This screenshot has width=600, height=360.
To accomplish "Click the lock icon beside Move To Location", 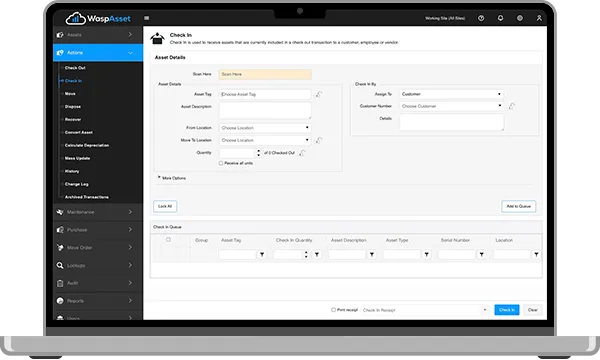I will pos(318,140).
